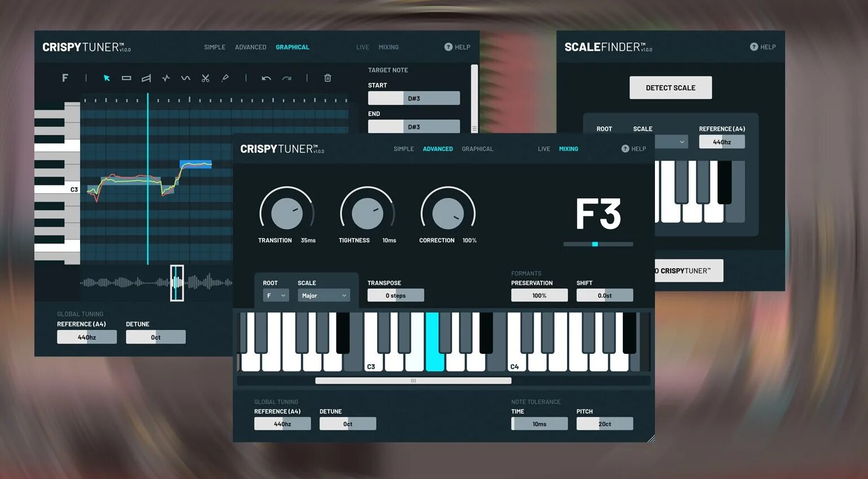Viewport: 868px width, 479px height.
Task: Click the Target Note End D#3 field
Action: (414, 127)
